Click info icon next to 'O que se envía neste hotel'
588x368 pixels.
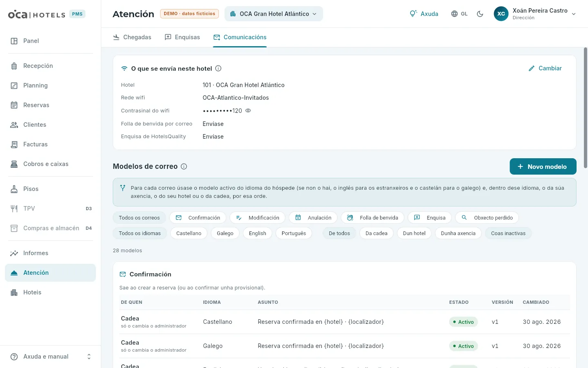218,68
